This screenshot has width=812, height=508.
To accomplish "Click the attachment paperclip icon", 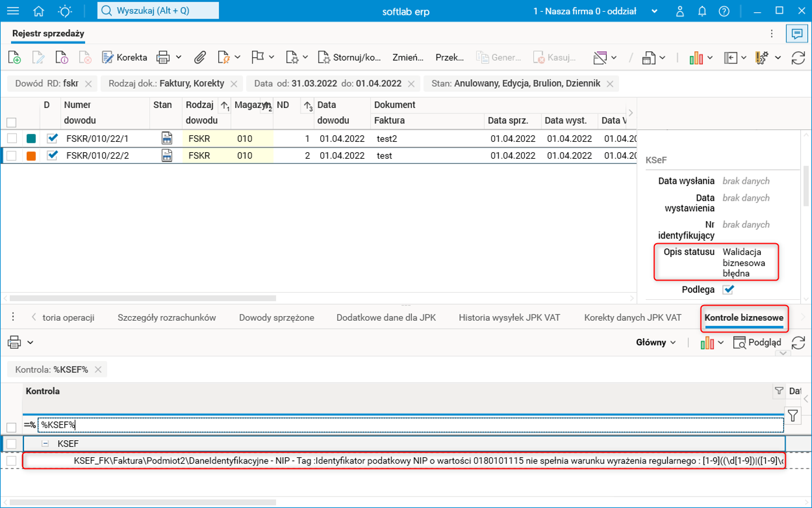I will pyautogui.click(x=200, y=57).
